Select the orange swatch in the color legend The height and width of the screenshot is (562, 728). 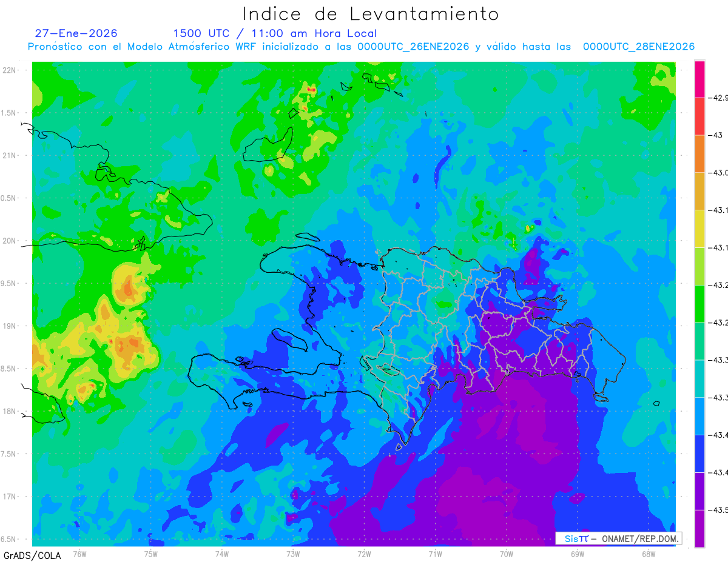pyautogui.click(x=699, y=154)
